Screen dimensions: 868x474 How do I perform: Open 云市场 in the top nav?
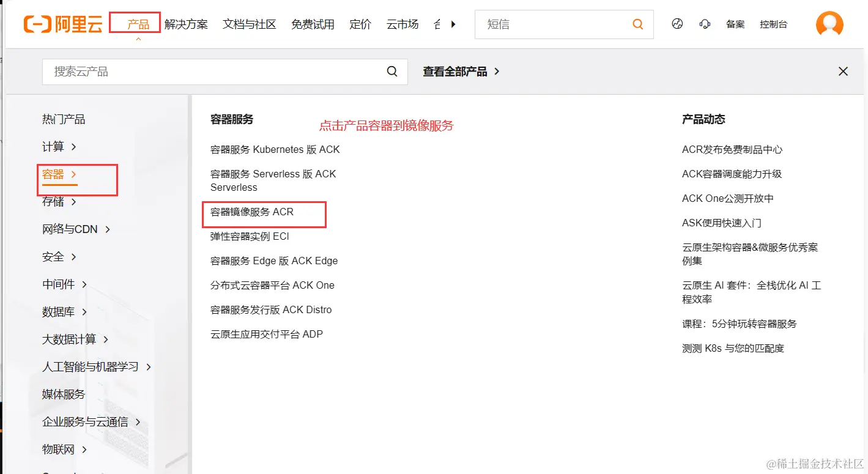(402, 24)
